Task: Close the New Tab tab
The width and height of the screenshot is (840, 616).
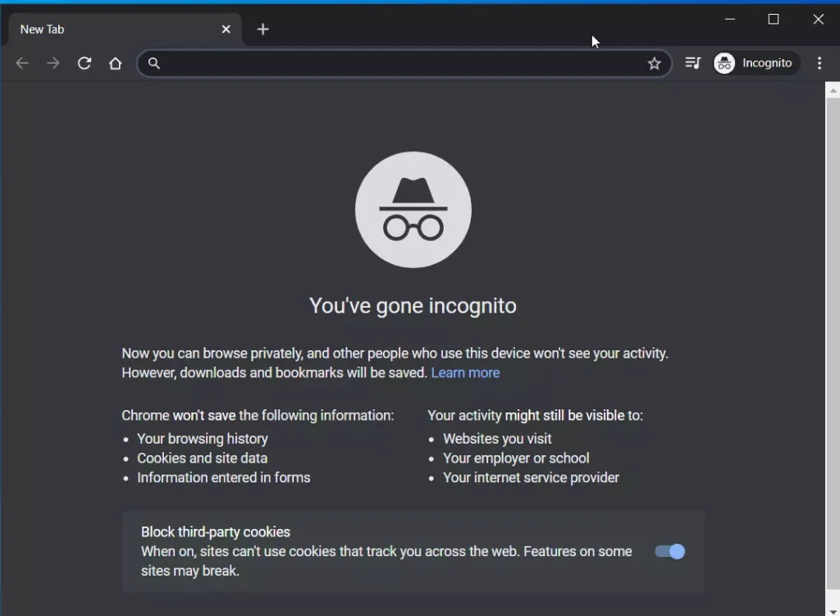Action: click(226, 30)
